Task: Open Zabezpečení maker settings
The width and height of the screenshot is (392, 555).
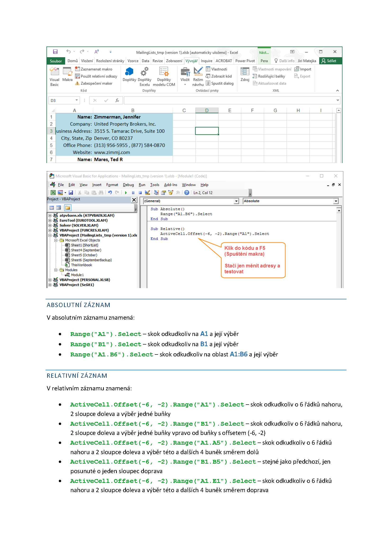Action: pos(94,83)
